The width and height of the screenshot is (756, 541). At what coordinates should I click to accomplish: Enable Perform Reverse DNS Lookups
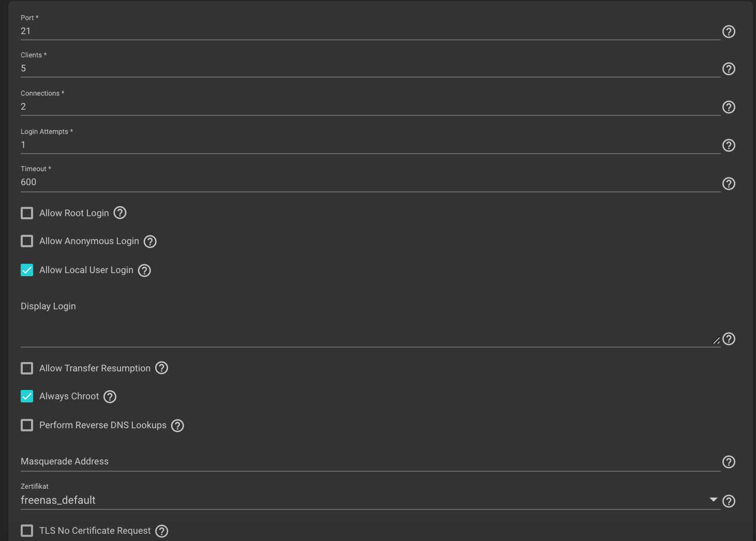(27, 425)
